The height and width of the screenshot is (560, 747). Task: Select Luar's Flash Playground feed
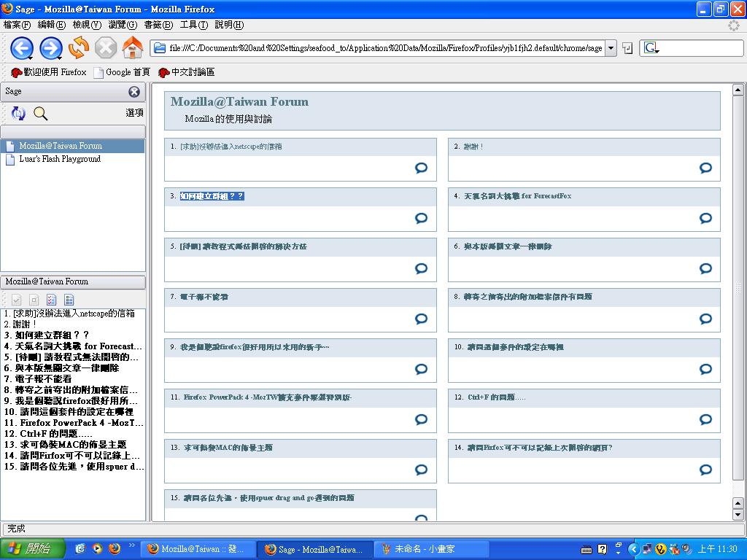tap(73, 159)
